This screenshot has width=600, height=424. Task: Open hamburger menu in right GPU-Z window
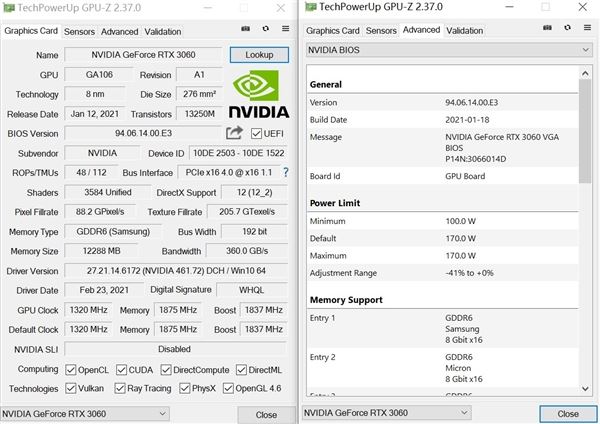[x=587, y=27]
